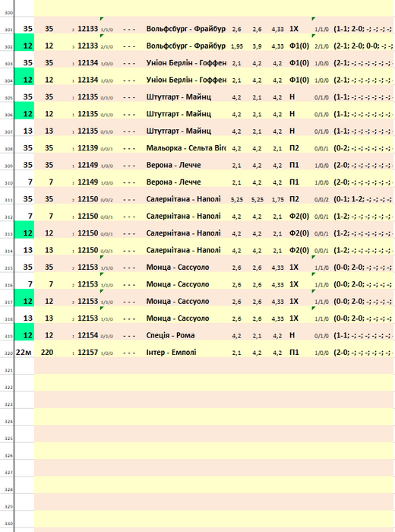Select green cell 12 in row 306
The width and height of the screenshot is (395, 532).
24,111
